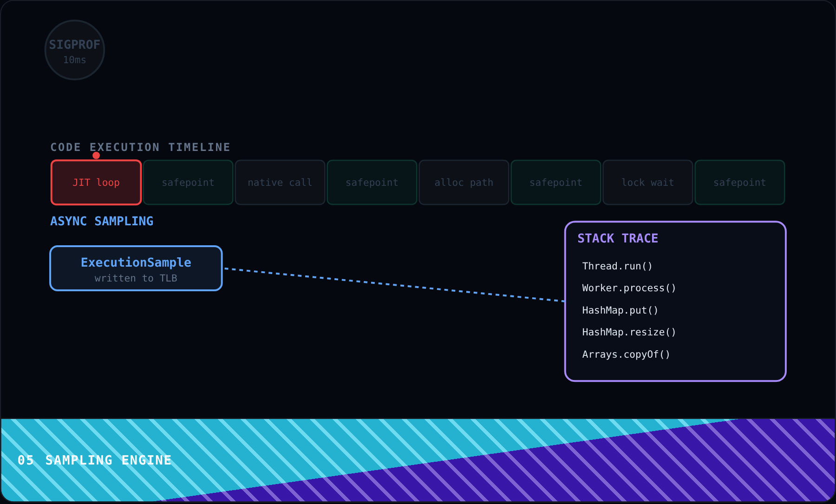Click the red sample marker dot
Image resolution: width=836 pixels, height=504 pixels.
click(96, 155)
